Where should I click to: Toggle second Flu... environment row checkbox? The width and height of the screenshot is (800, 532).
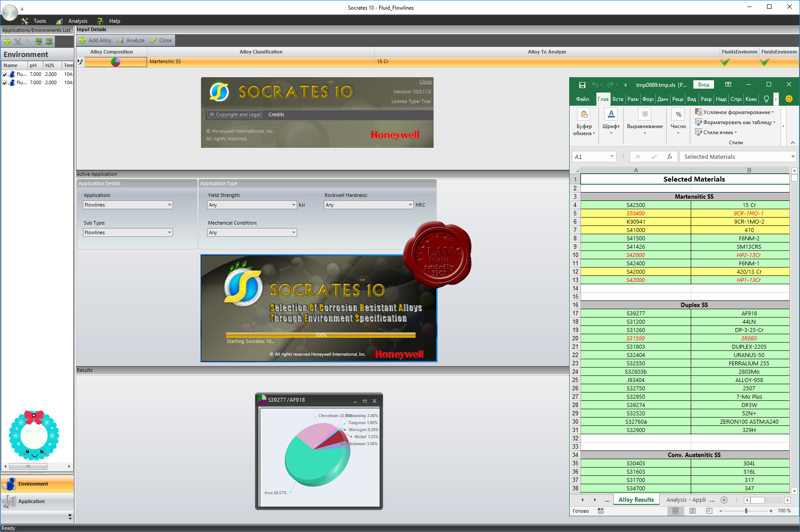pos(5,83)
